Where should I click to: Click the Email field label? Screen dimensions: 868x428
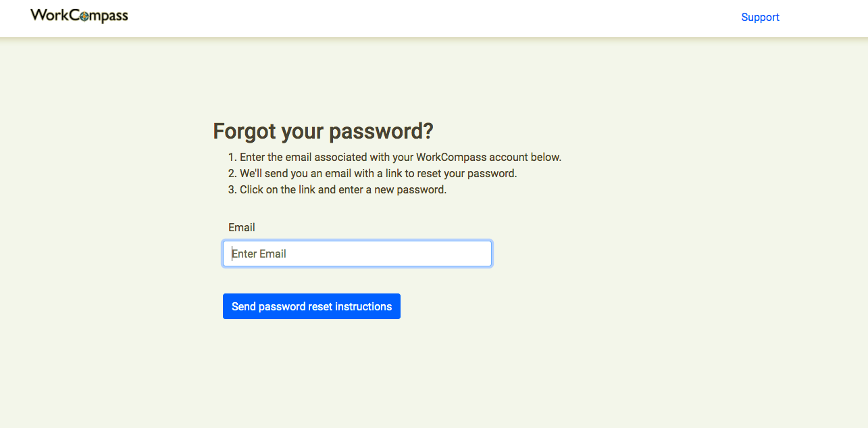[242, 228]
